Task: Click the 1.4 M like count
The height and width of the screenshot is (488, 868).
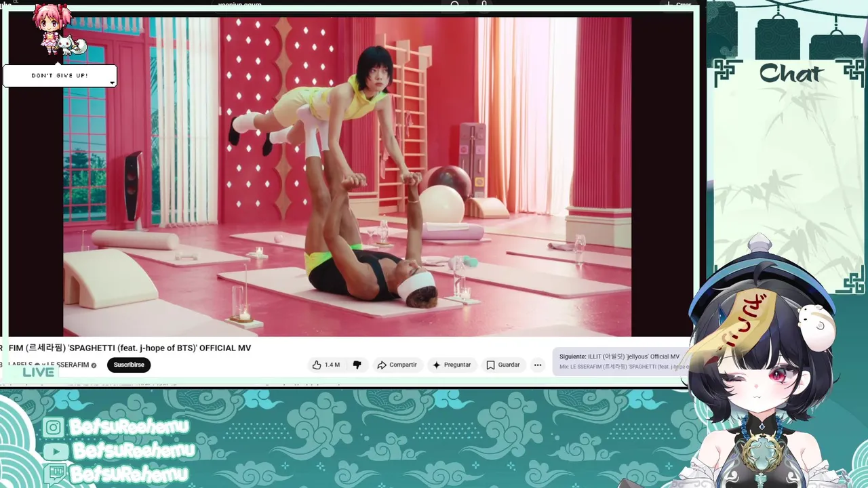Action: (332, 365)
